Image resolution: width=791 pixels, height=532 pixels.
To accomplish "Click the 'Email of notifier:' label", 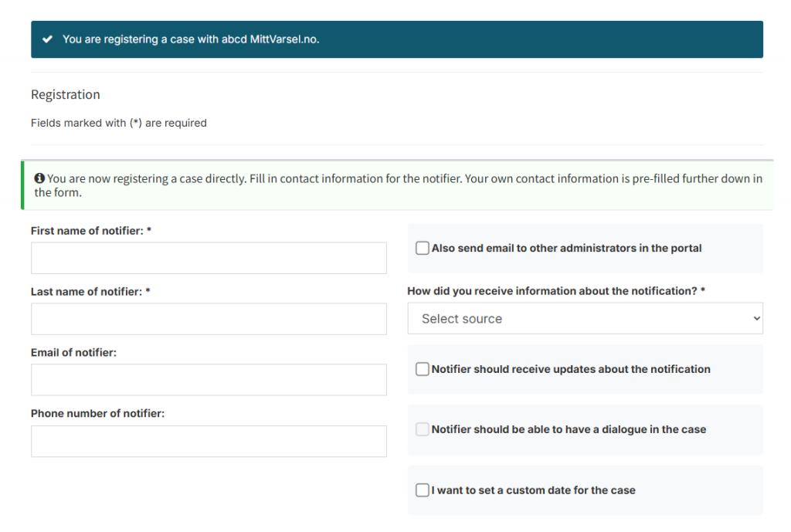I will click(73, 353).
